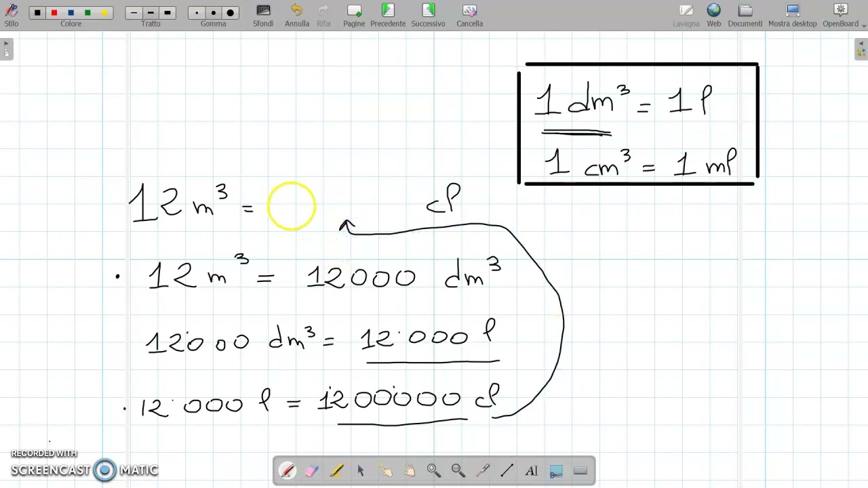Select the small Gomma eraser size
The width and height of the screenshot is (868, 488).
197,13
